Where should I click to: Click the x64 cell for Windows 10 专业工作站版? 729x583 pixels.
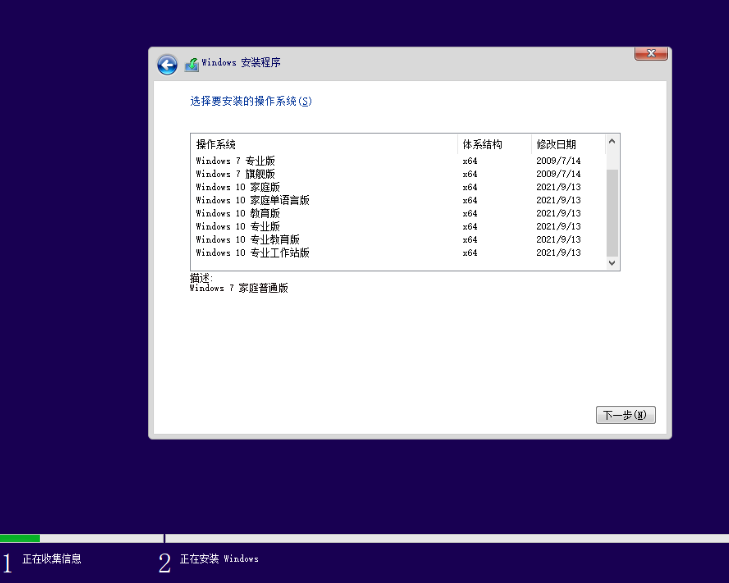pyautogui.click(x=470, y=252)
